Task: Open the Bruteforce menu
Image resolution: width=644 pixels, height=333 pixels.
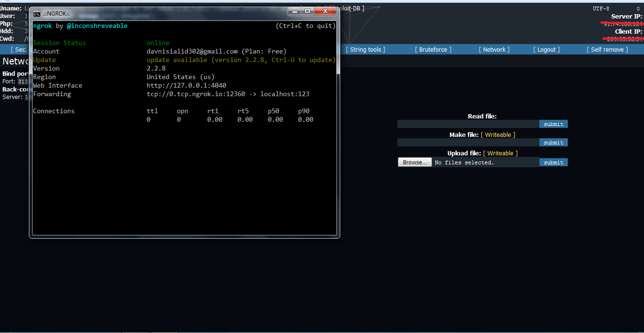Action: point(432,49)
